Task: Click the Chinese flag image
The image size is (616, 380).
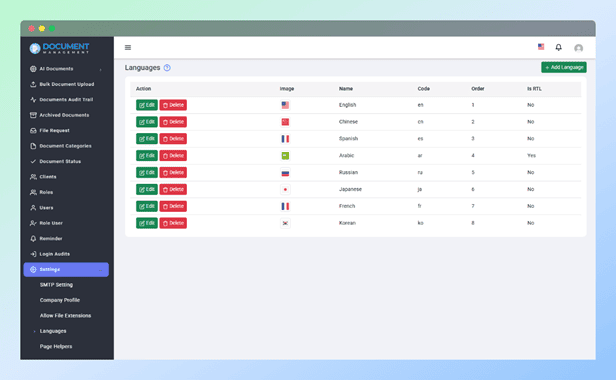Action: click(285, 122)
